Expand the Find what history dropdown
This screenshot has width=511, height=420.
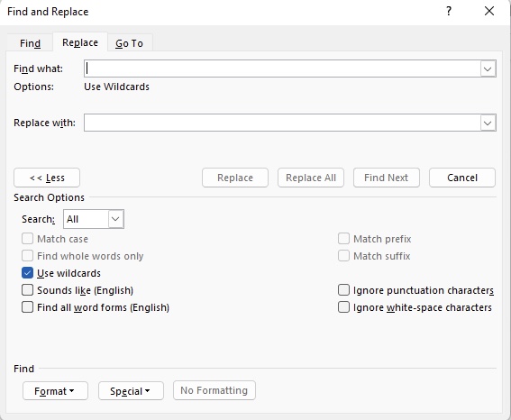click(488, 68)
